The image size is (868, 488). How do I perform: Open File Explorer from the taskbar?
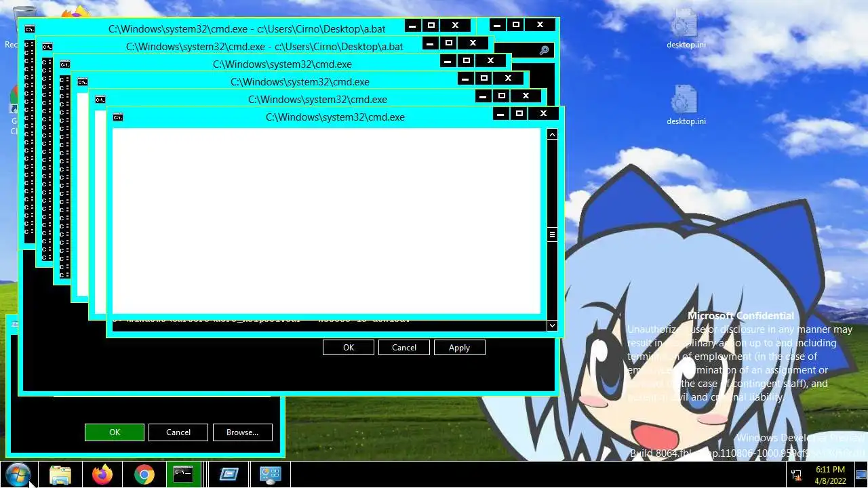click(x=60, y=474)
